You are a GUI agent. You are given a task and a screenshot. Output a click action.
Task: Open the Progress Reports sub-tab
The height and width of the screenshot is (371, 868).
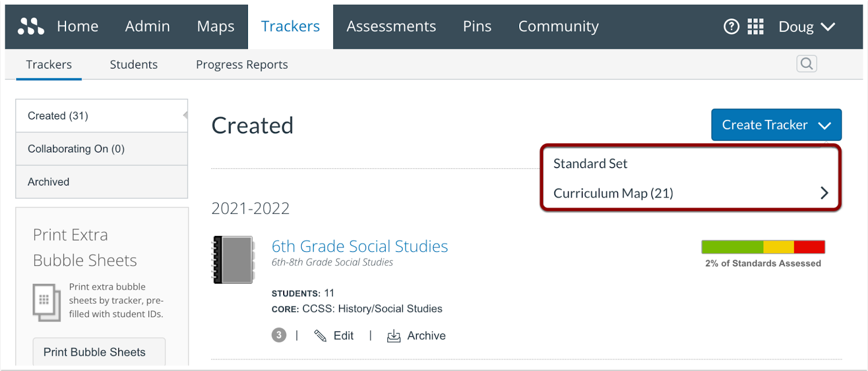click(x=242, y=65)
